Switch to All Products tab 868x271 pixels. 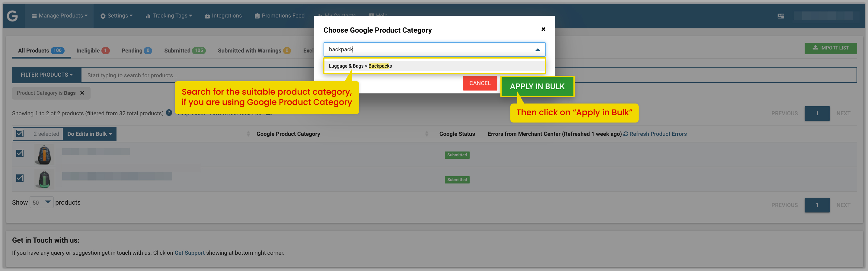41,51
